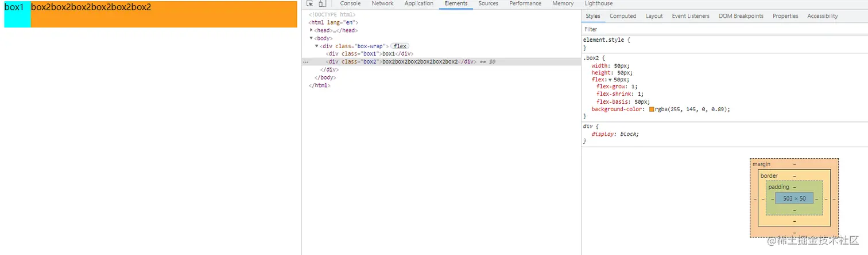Click the margin label in box model

click(761, 164)
